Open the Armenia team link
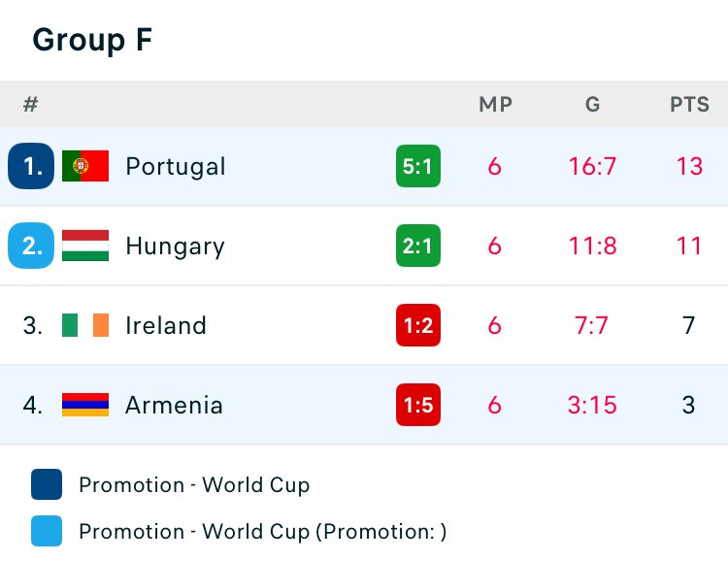Screen dimensions: 728x561 174,405
